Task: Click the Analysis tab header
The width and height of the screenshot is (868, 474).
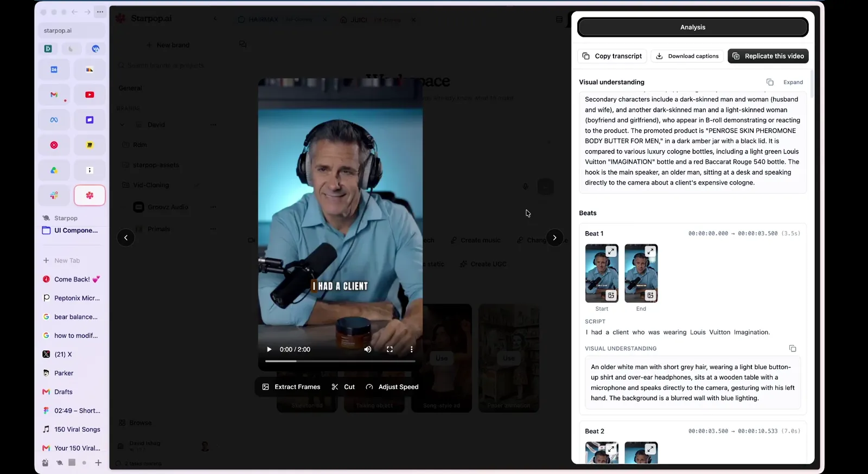Action: coord(693,27)
